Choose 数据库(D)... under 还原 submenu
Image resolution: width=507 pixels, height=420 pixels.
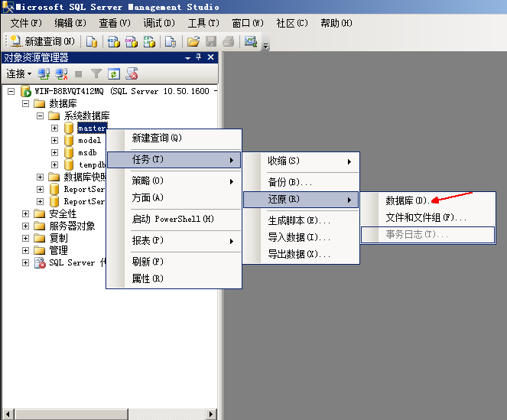pyautogui.click(x=428, y=200)
